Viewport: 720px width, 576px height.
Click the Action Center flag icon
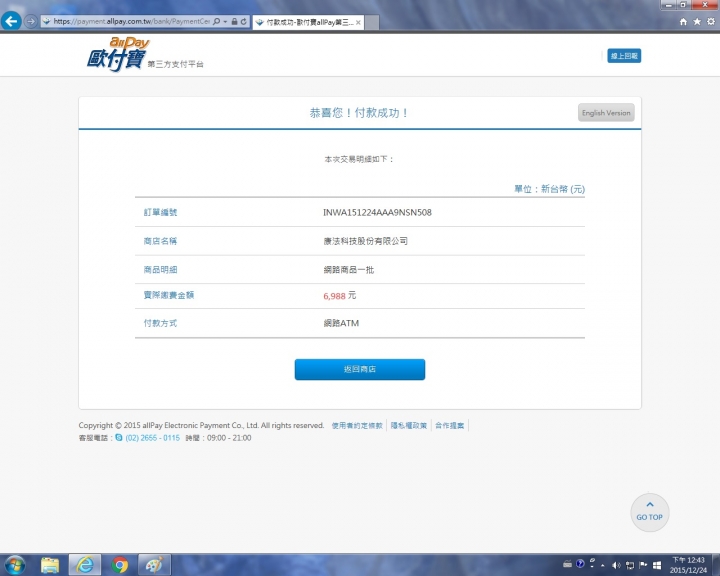[x=643, y=565]
